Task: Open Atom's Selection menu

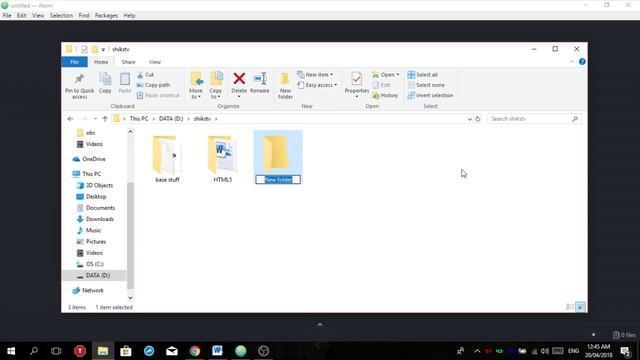Action: click(61, 16)
